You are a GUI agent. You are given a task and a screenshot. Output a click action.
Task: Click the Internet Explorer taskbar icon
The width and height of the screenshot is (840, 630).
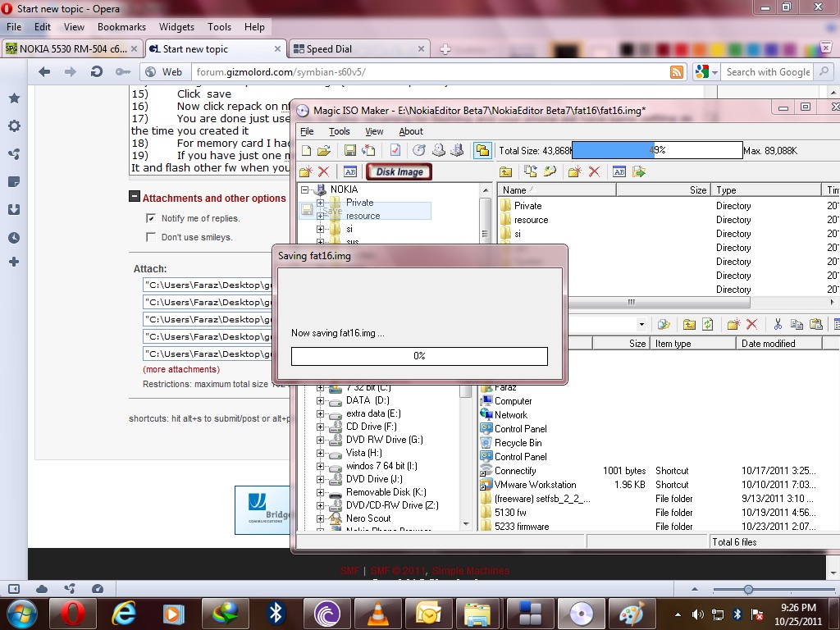124,613
